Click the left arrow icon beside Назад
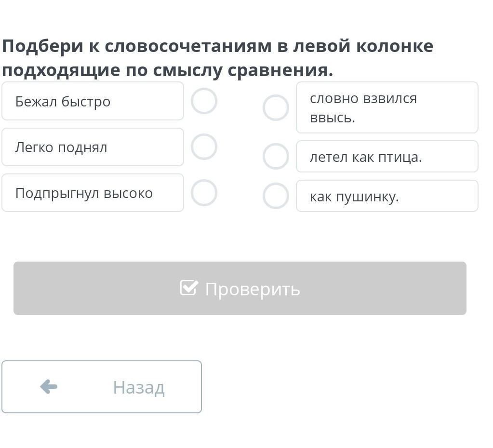This screenshot has height=448, width=493. (49, 386)
